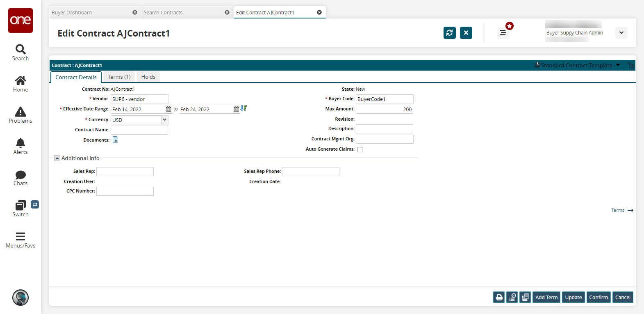Click the archive copy icon in bottom toolbar
Viewport: 644px width, 314px height.
coord(525,298)
